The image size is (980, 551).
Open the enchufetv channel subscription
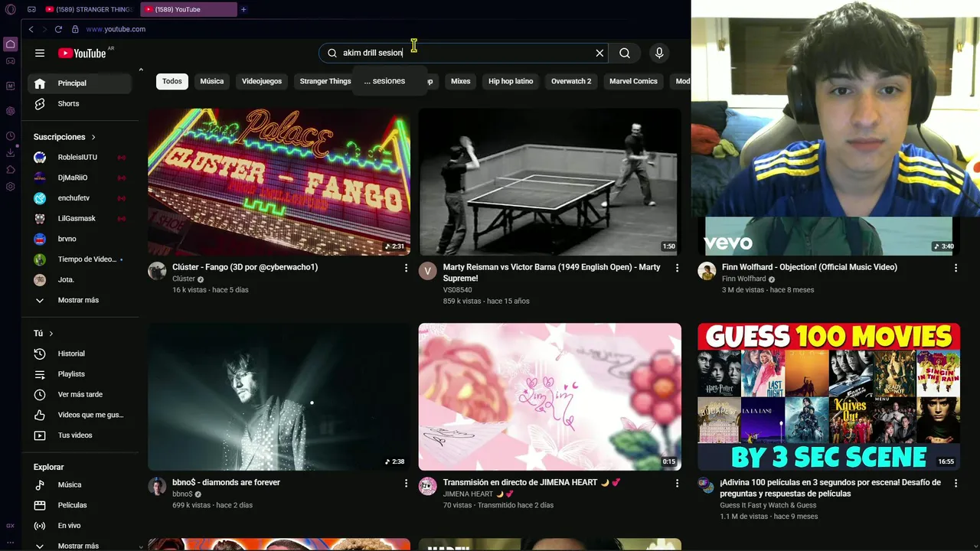[80, 198]
